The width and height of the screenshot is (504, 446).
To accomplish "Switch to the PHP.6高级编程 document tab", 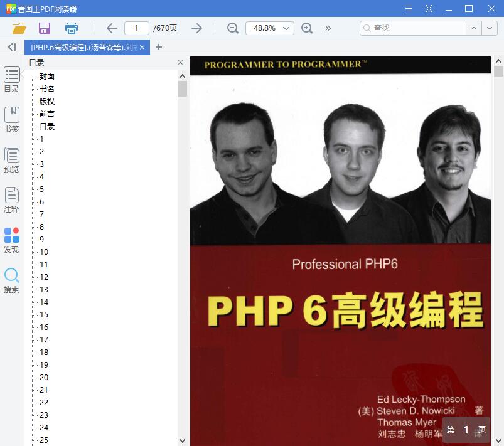I will [x=82, y=47].
